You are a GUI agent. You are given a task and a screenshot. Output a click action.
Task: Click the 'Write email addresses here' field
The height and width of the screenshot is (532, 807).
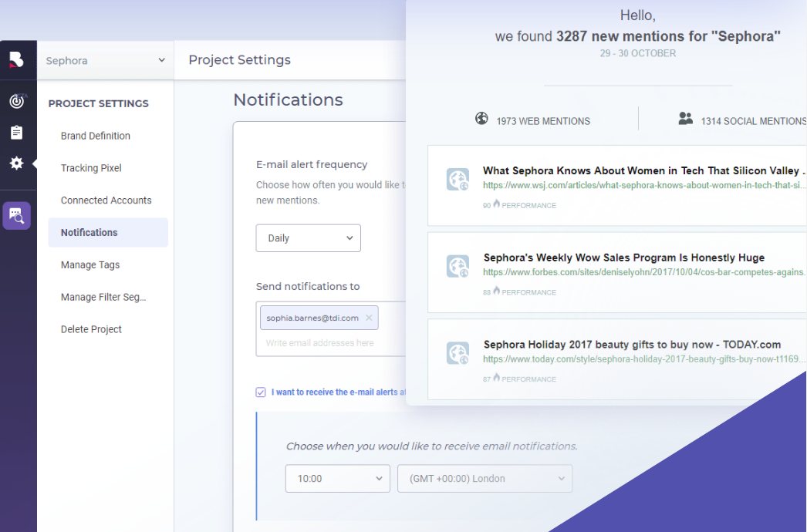point(320,343)
